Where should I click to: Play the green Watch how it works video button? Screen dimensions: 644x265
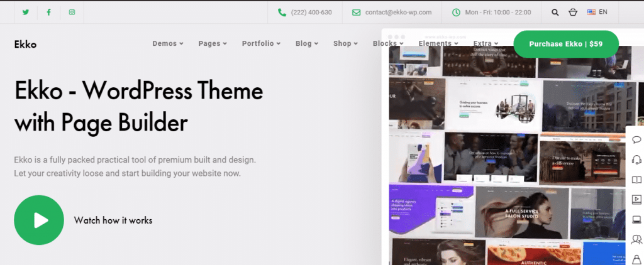(39, 220)
